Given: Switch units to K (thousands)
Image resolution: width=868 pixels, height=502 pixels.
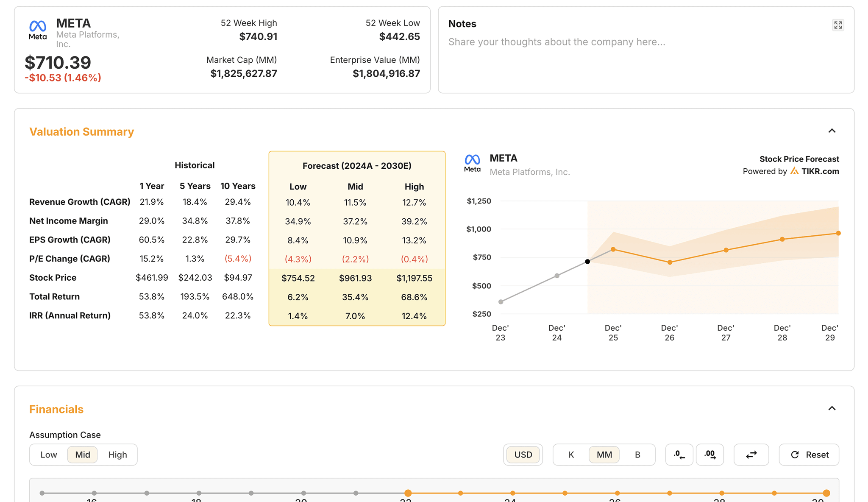Looking at the screenshot, I should (571, 455).
